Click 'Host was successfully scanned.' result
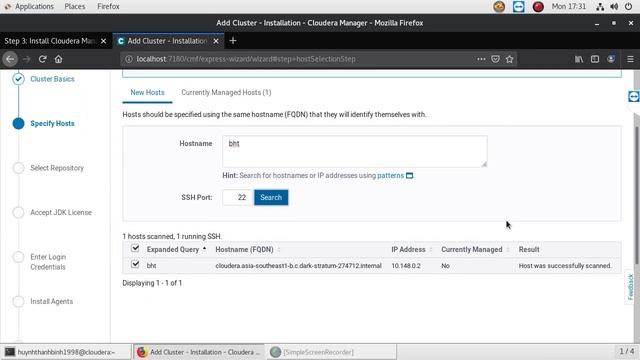 [565, 266]
